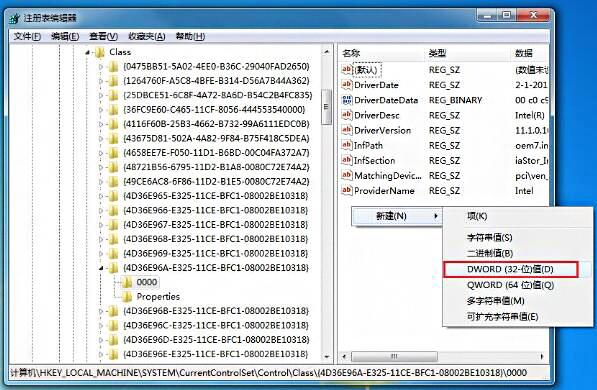The height and width of the screenshot is (390, 597).
Task: Choose 项(K) from the new submenu
Action: [518, 216]
